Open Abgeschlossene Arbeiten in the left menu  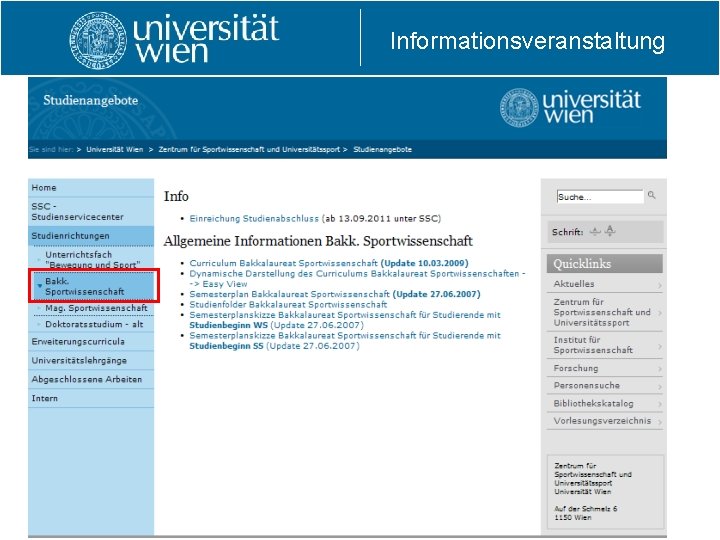pos(91,379)
